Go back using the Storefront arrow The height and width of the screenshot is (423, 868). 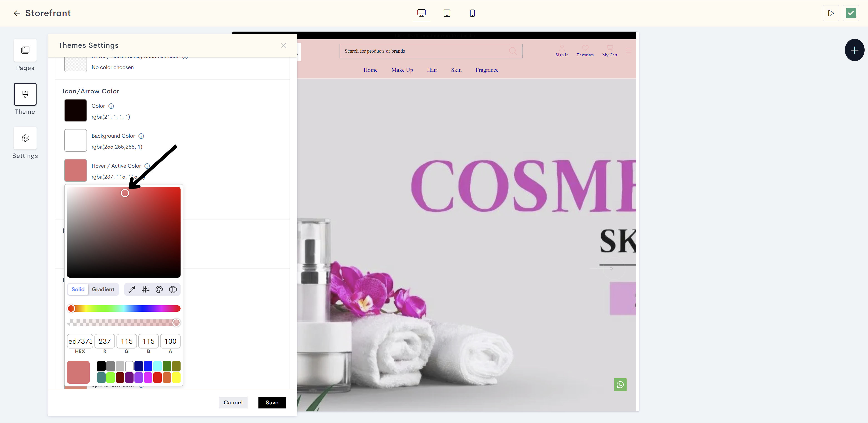click(17, 13)
